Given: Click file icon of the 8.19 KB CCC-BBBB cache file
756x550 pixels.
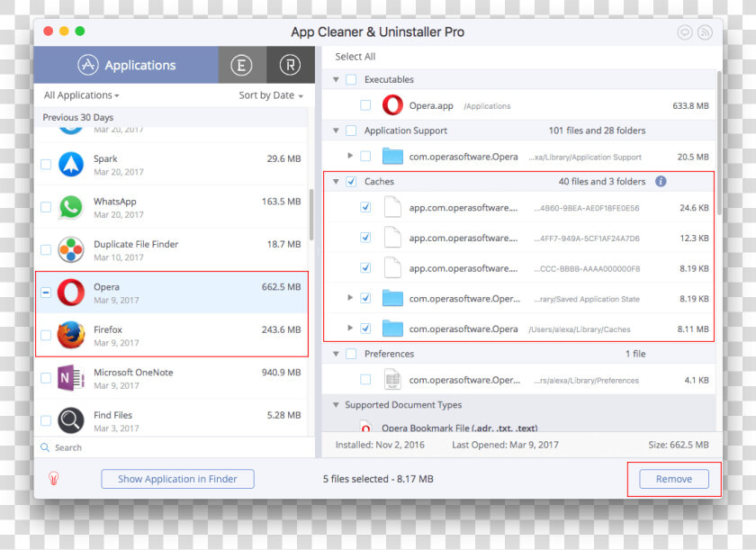Looking at the screenshot, I should 392,268.
